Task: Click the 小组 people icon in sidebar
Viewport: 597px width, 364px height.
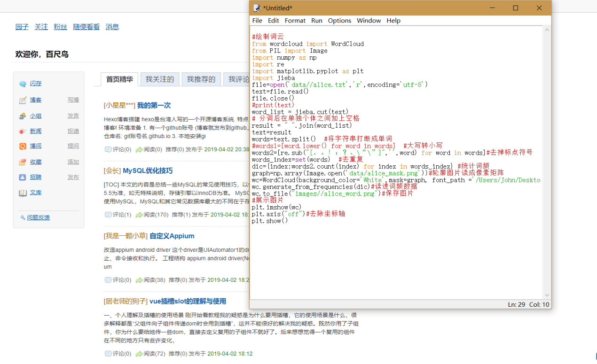Action: click(23, 116)
